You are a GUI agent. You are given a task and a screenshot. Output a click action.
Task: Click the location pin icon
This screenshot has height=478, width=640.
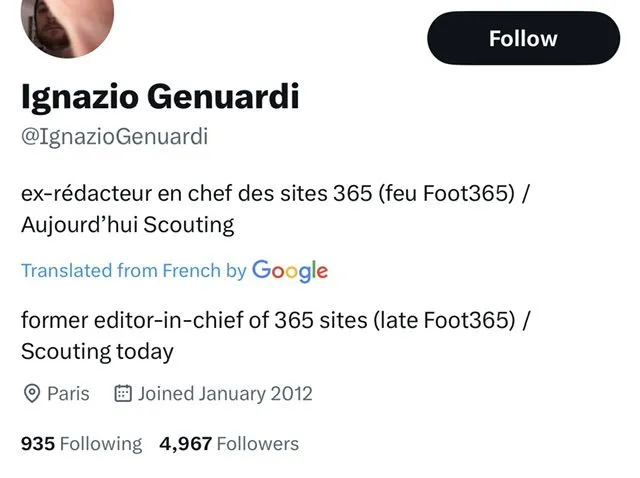31,393
